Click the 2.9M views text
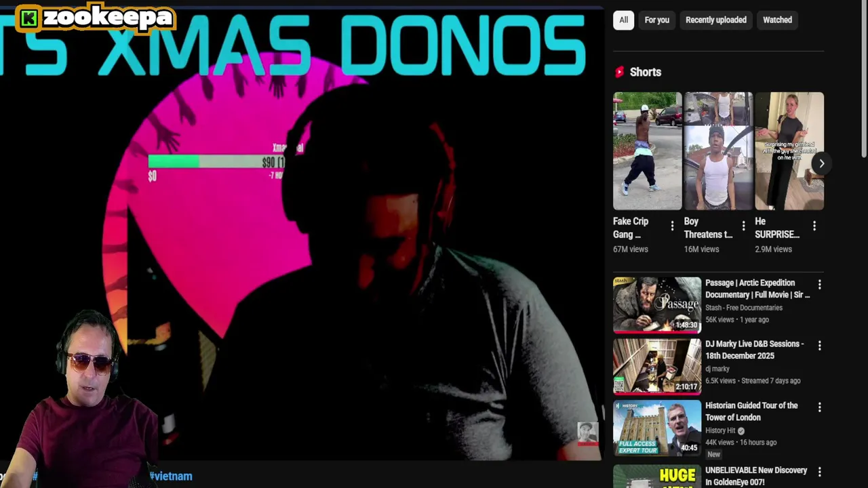 774,249
